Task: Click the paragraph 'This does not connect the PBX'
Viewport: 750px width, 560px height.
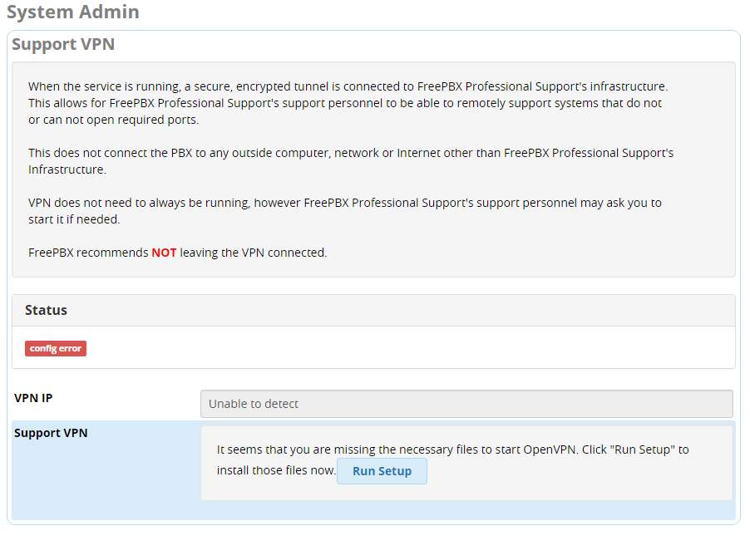Action: click(x=351, y=161)
